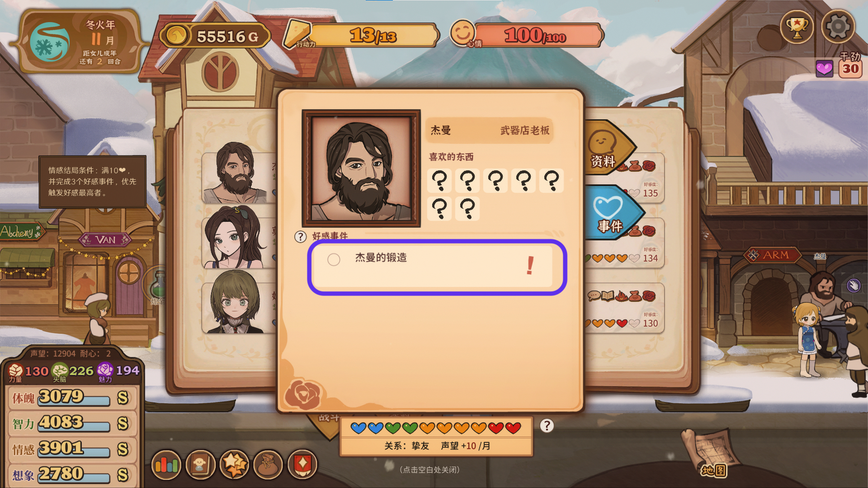Open the character portrait book icon

tap(200, 465)
